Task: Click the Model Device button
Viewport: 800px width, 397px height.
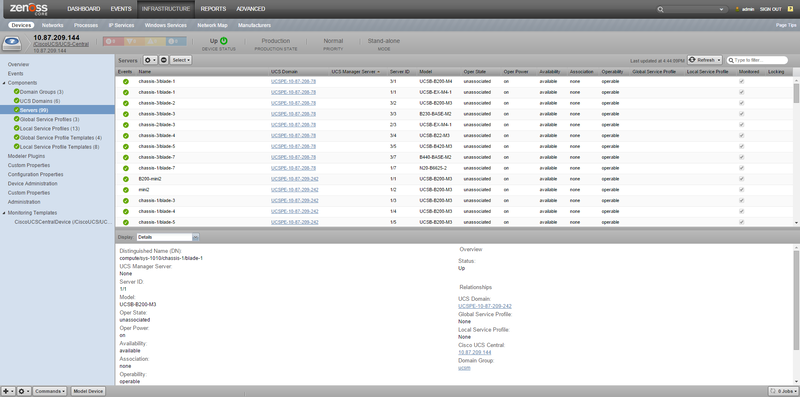Action: [88, 391]
